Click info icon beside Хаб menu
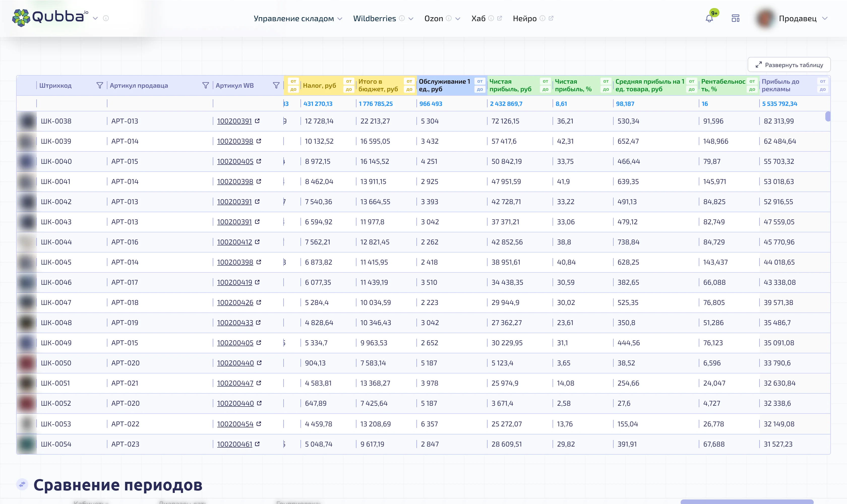Screen dimensions: 847x504 [x=491, y=18]
